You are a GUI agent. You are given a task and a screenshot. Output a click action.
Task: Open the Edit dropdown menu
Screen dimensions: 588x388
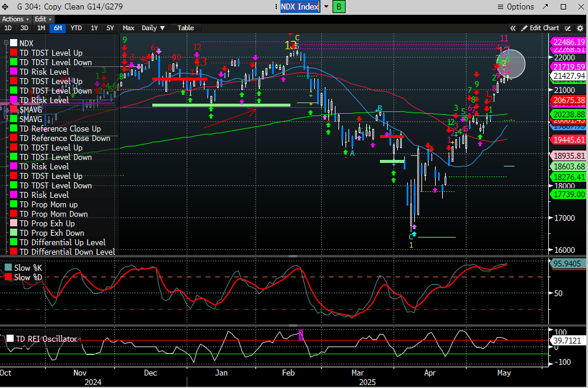click(43, 19)
